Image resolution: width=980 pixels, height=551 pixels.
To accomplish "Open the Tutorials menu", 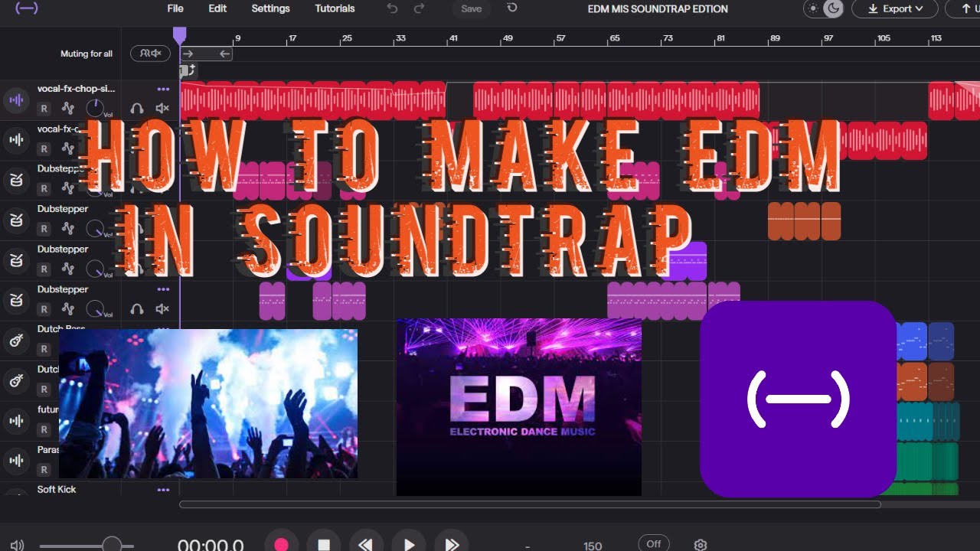I will click(x=335, y=8).
